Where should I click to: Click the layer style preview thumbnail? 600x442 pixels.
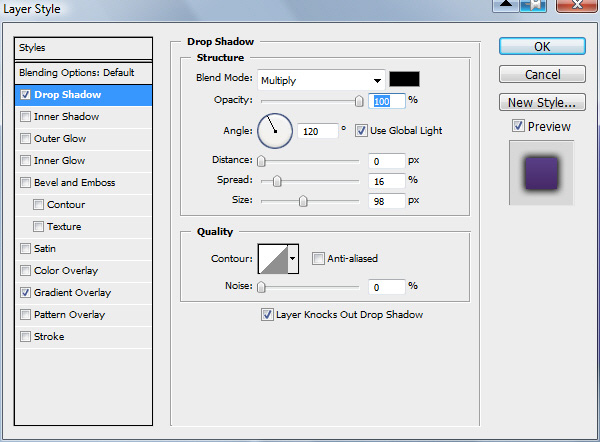point(541,173)
